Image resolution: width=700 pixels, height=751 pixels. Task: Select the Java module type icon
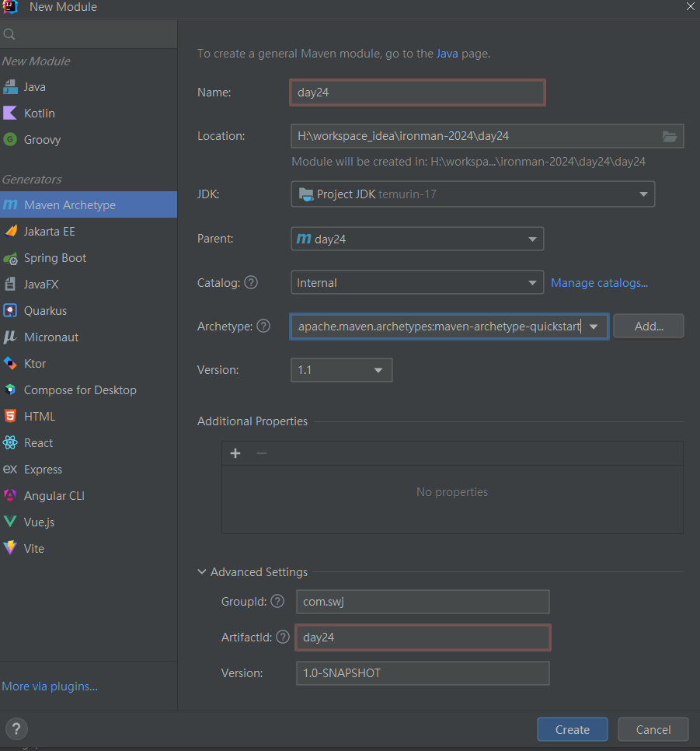10,87
